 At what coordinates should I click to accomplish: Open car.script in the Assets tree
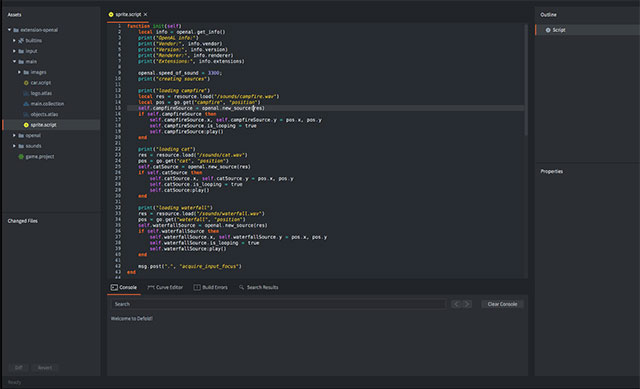click(41, 83)
